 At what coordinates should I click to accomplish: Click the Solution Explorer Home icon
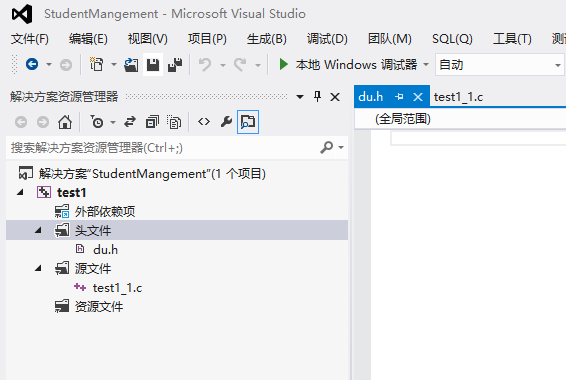(x=65, y=122)
